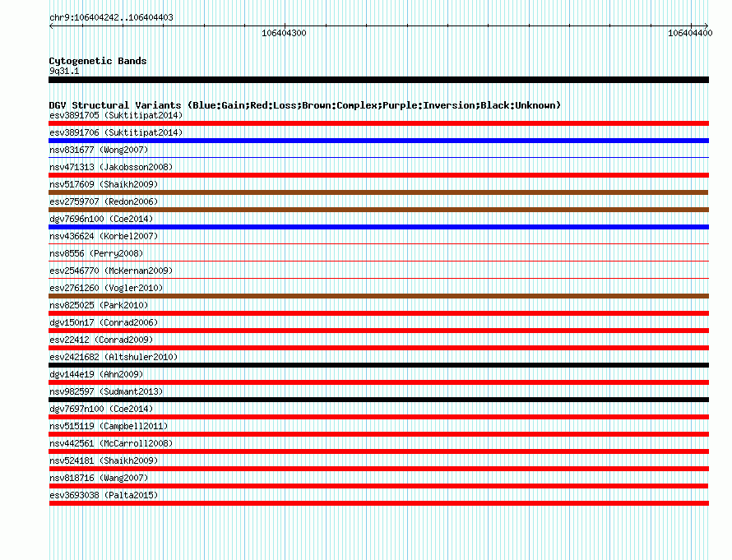Click the red bar under esv22412

378,348
